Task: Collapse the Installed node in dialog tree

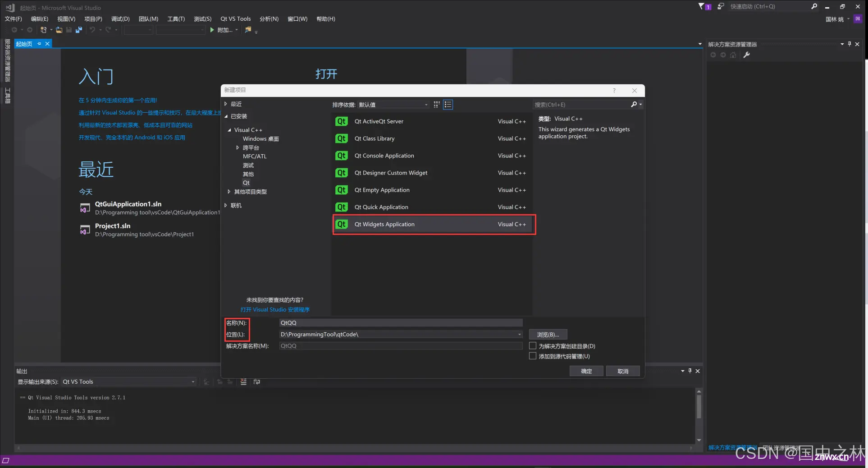Action: [x=226, y=116]
